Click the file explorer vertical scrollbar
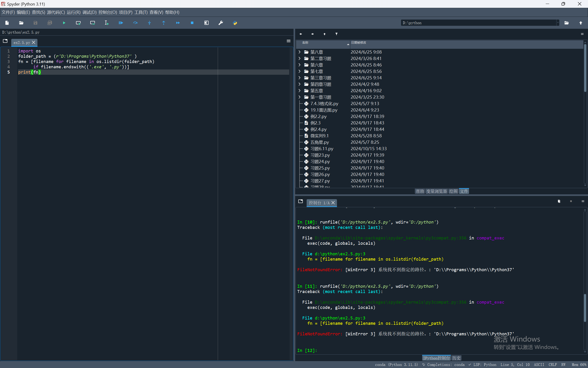Screen dimensions: 588x368 (585, 68)
